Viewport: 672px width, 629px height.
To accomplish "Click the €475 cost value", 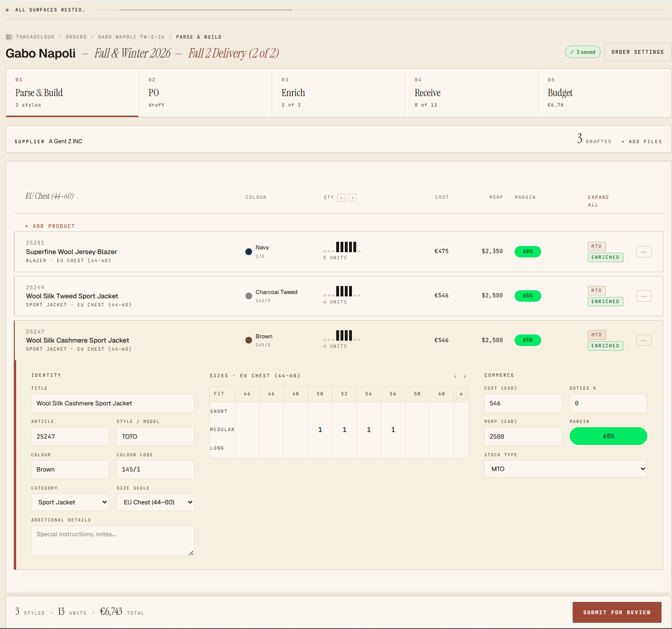I will tap(441, 251).
